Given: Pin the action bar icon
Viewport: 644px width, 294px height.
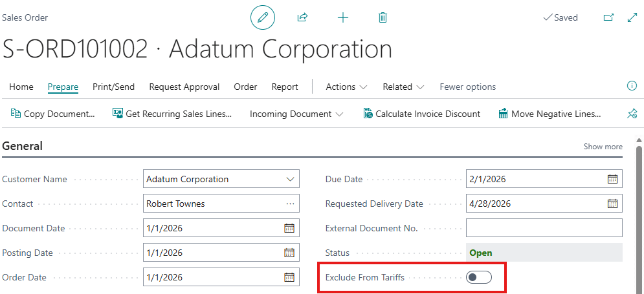Looking at the screenshot, I should 632,114.
